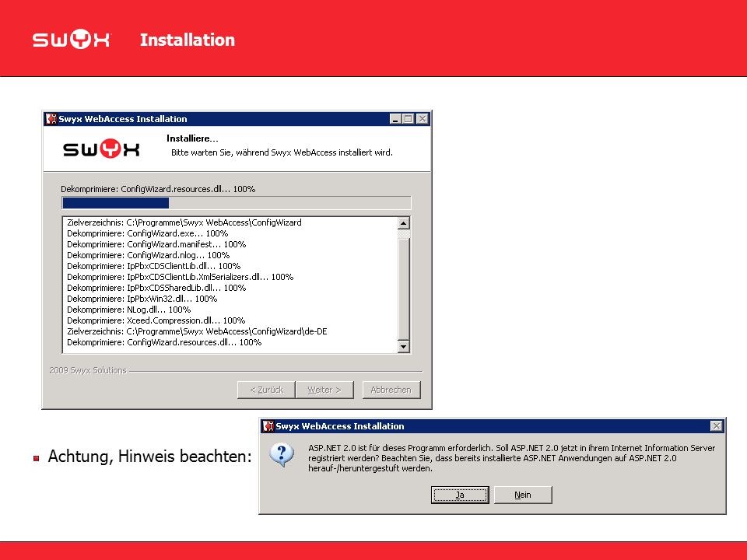
Task: Minimize the Swyx WebAccess Installation window
Action: (395, 119)
